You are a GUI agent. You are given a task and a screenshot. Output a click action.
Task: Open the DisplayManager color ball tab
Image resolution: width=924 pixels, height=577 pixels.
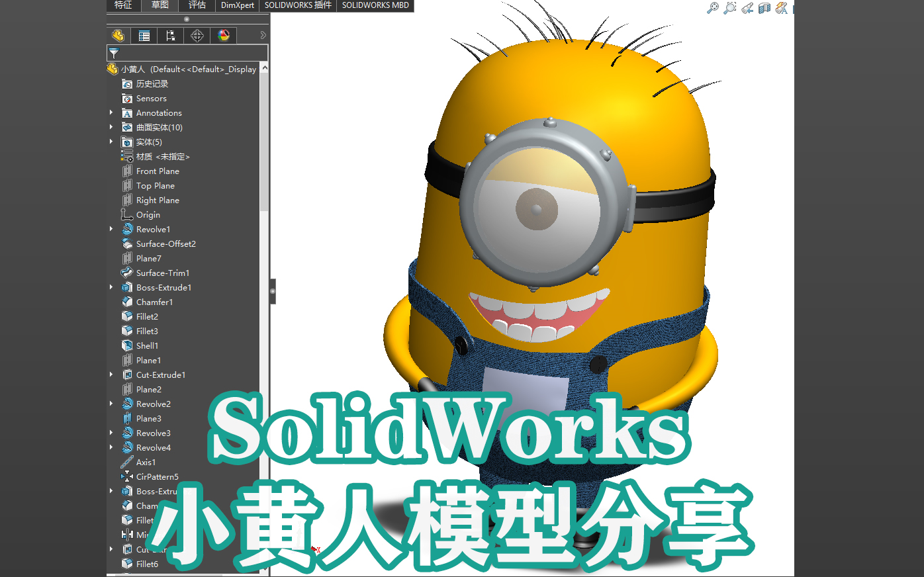pyautogui.click(x=224, y=36)
